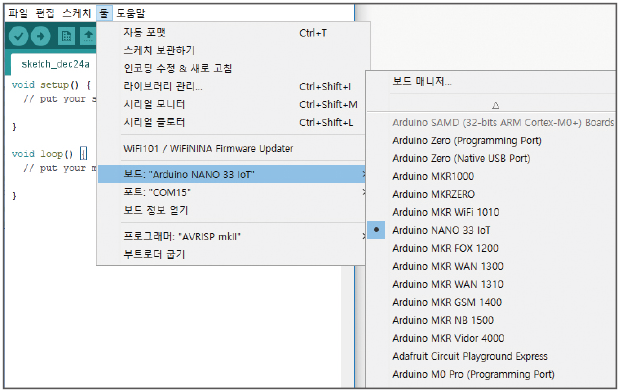Open the 파일 menu

click(18, 13)
